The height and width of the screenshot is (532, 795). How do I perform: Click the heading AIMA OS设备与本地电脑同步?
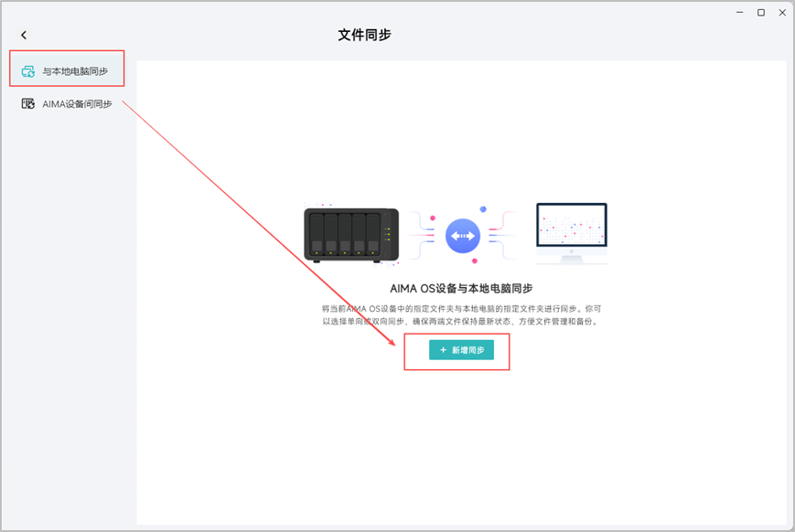point(461,288)
